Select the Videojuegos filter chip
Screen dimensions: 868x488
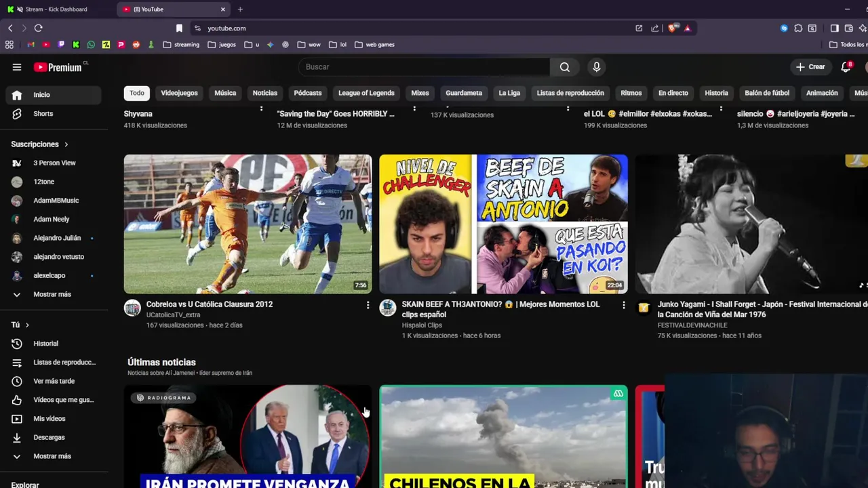179,93
